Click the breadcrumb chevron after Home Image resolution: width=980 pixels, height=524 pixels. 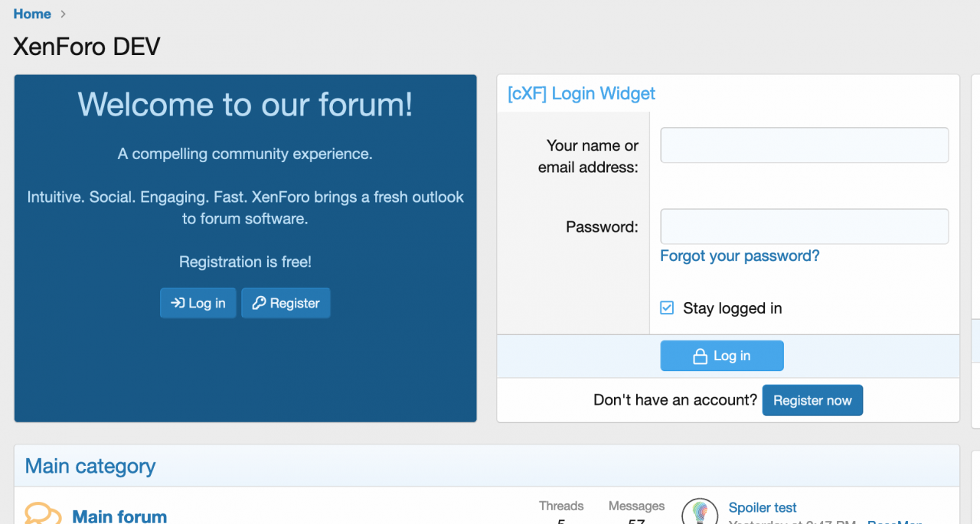tap(64, 14)
